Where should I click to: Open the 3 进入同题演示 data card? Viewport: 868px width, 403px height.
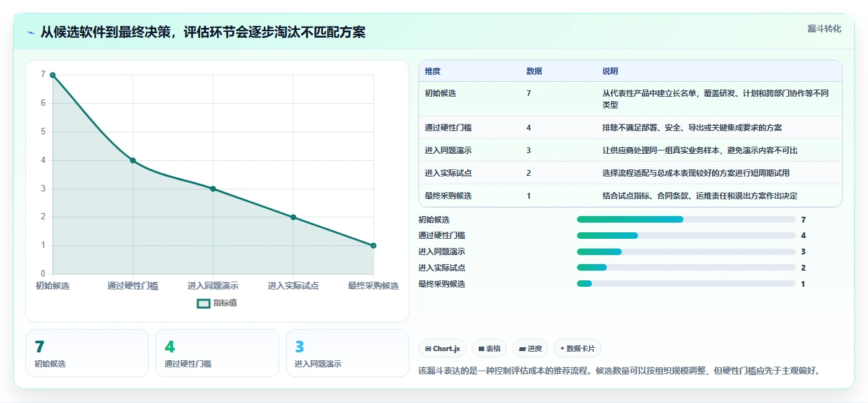point(348,353)
